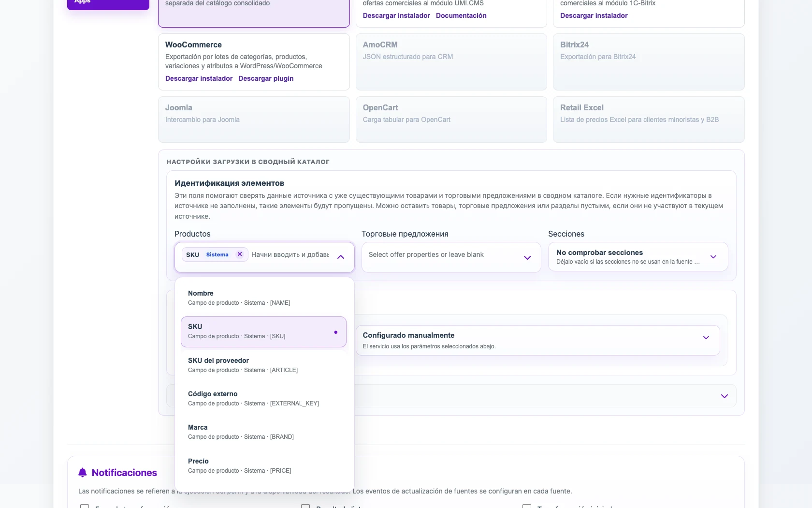Open the No comprobar secciones dropdown
812x508 pixels.
pyautogui.click(x=638, y=256)
